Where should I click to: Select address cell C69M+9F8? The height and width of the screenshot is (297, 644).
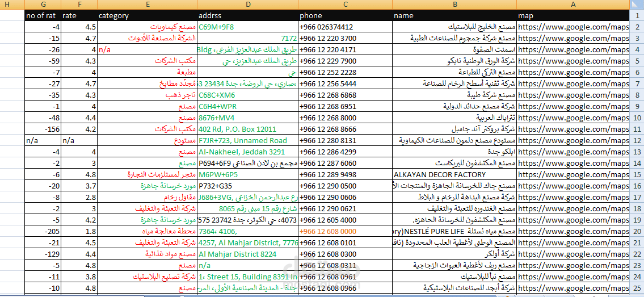[248, 27]
